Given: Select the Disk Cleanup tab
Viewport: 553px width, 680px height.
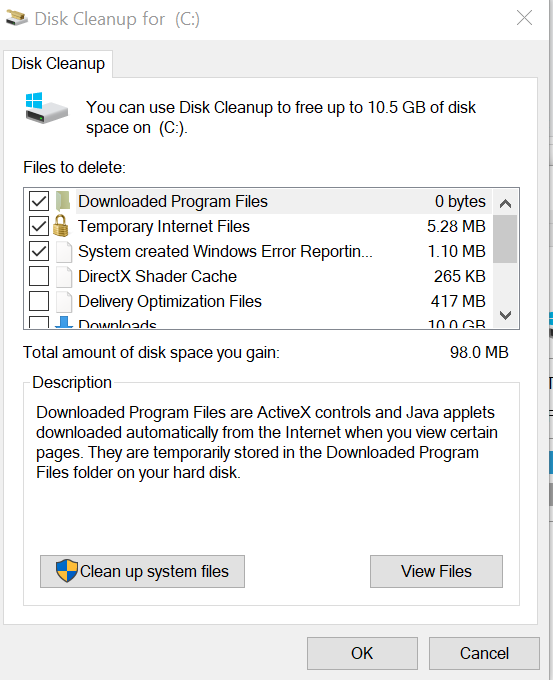Looking at the screenshot, I should [x=58, y=64].
